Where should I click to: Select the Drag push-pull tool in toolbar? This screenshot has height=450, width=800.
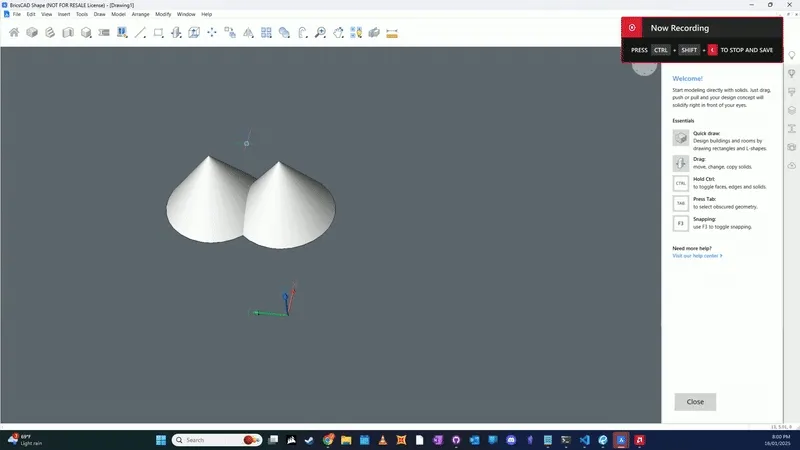click(x=176, y=33)
